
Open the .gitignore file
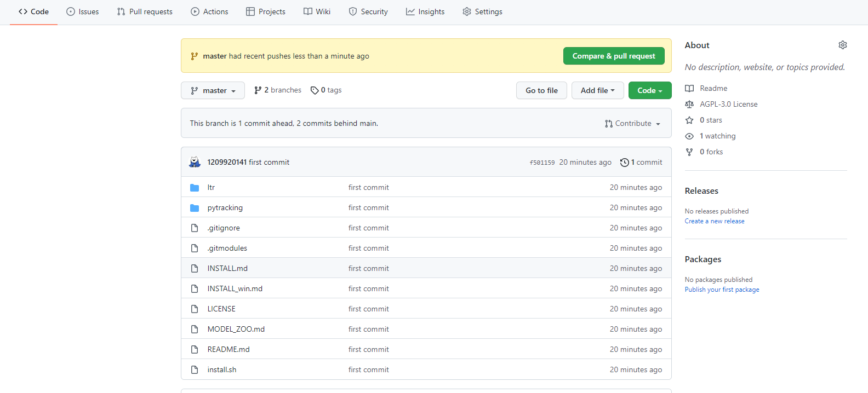pos(224,228)
